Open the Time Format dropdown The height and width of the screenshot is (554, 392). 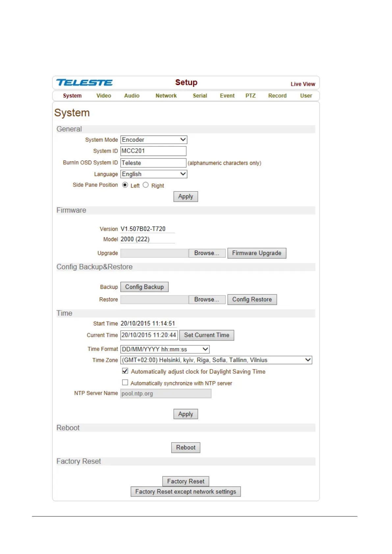(x=165, y=349)
